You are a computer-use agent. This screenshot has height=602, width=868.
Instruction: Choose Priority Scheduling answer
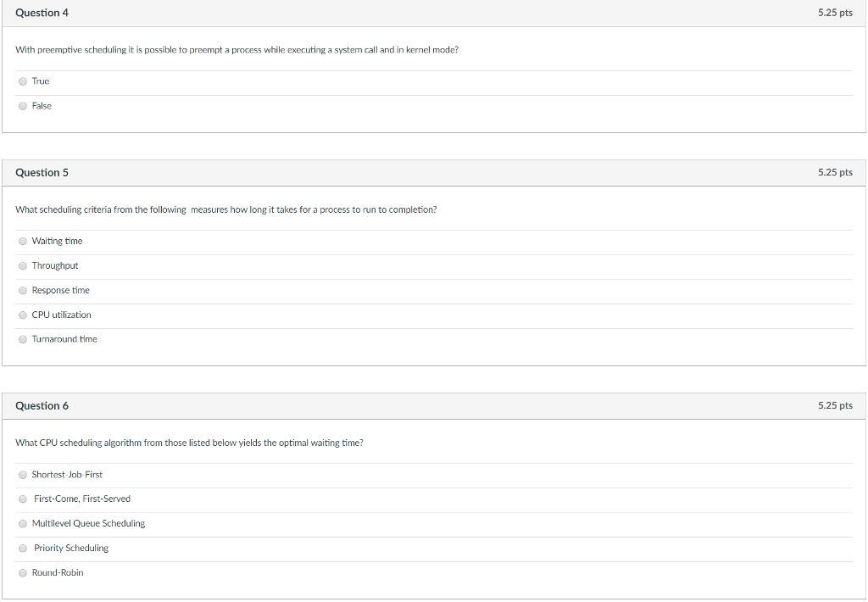coord(23,549)
